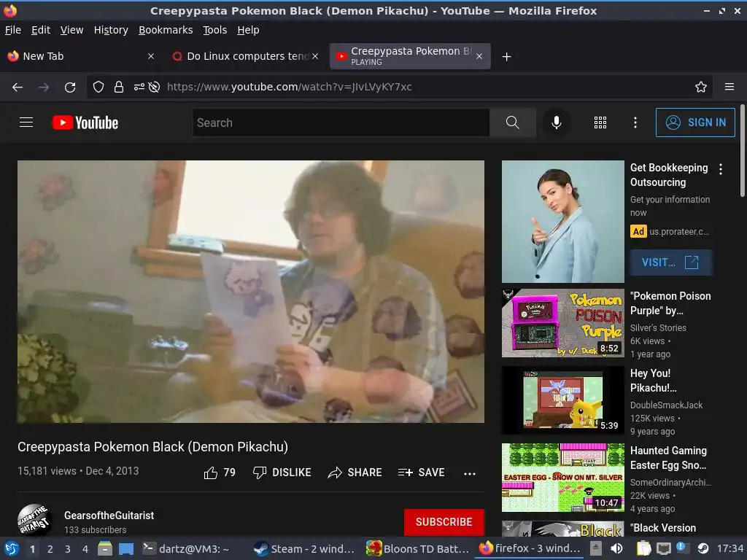The height and width of the screenshot is (560, 747).
Task: Expand the taskbar tray up-arrow
Action: pyautogui.click(x=595, y=548)
